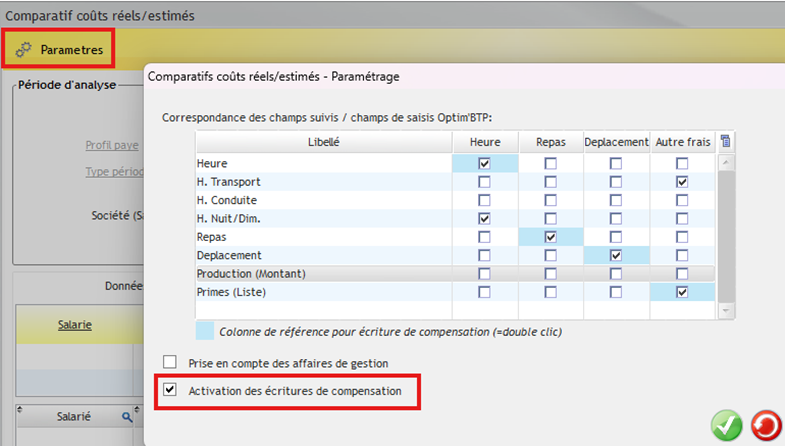
Task: Uncheck Deplacement box in Deplacement row
Action: tap(616, 255)
